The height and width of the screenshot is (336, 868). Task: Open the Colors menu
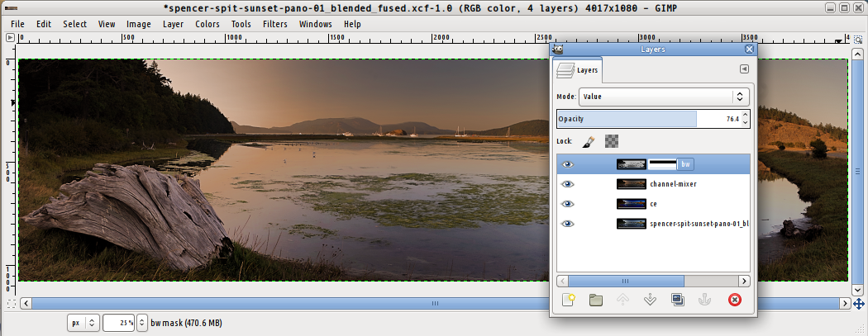[207, 24]
